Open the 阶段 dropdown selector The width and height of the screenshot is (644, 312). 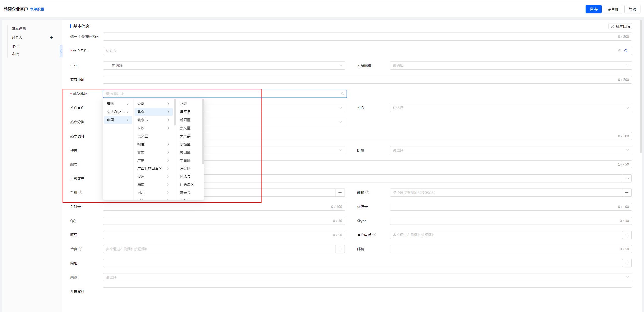pyautogui.click(x=511, y=150)
